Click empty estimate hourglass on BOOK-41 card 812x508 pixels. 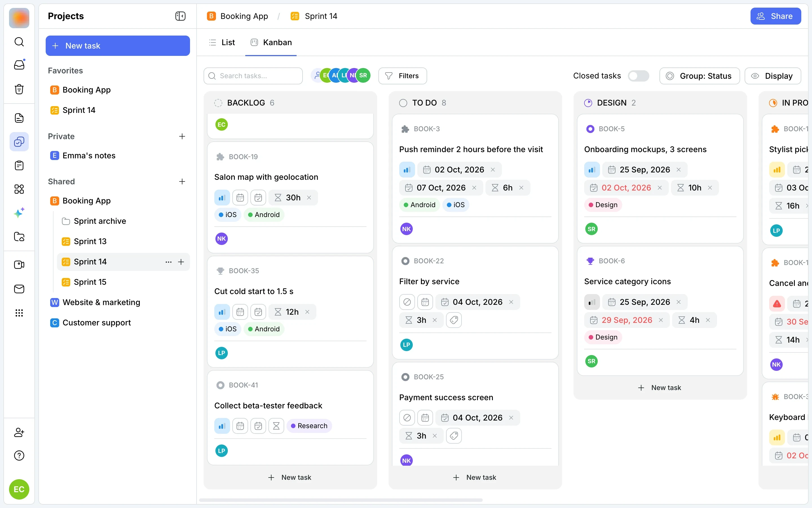click(276, 426)
